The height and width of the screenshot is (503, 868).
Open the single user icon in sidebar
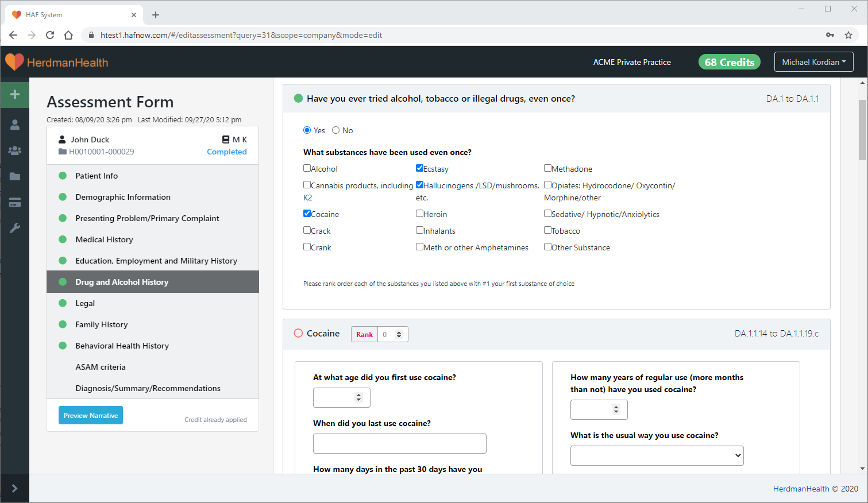(x=15, y=125)
